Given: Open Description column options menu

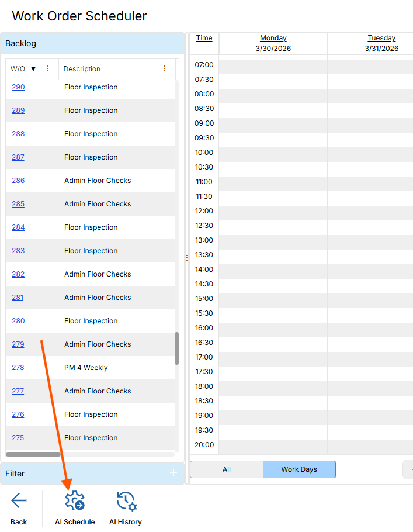Looking at the screenshot, I should [165, 69].
